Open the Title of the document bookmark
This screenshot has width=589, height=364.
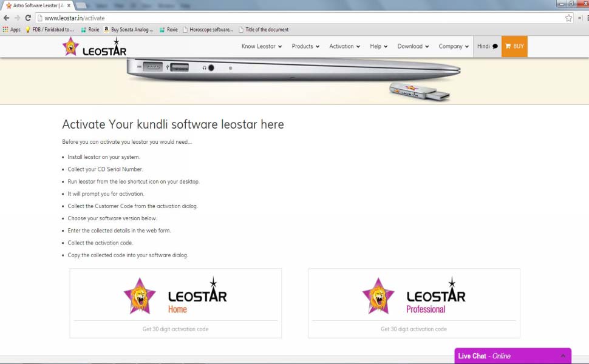[x=264, y=30]
